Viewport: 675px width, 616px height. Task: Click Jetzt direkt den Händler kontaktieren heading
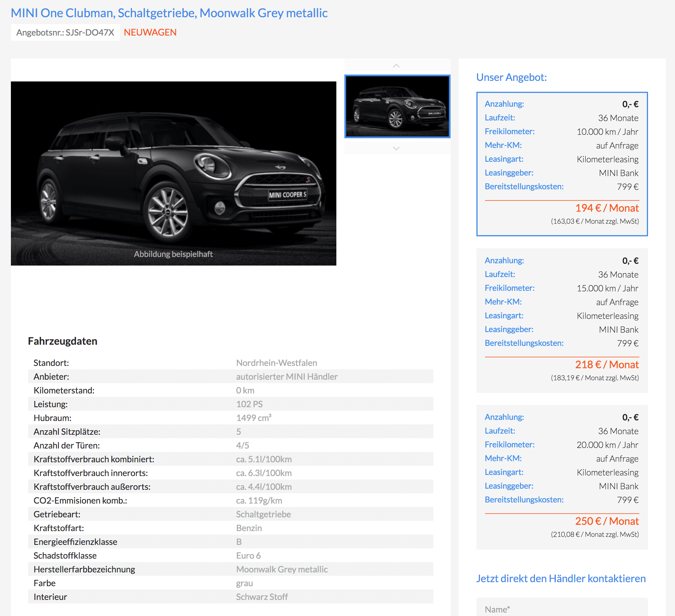pos(561,578)
